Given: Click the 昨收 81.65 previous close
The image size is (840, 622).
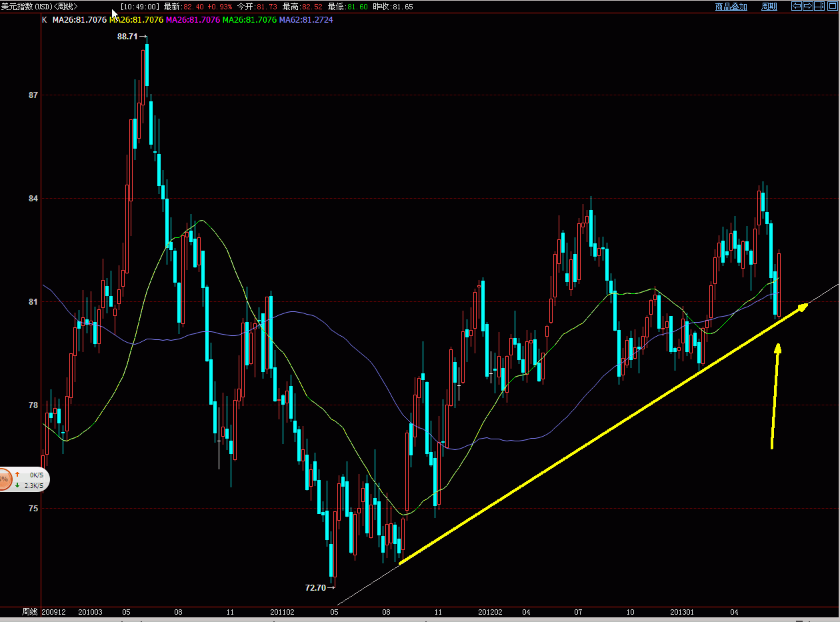Looking at the screenshot, I should click(393, 7).
